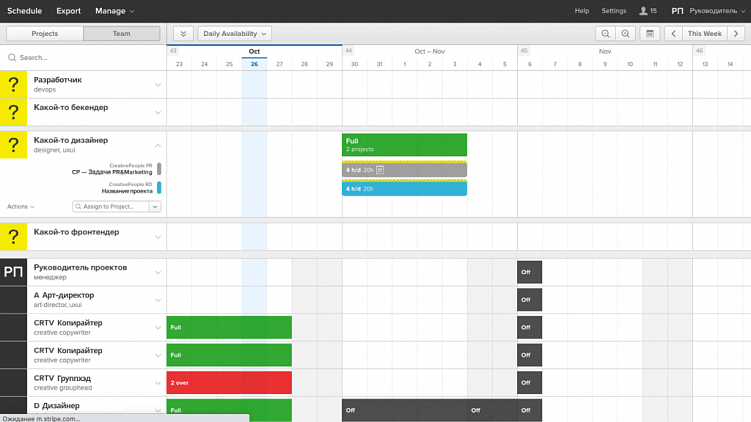Open the Руководитель user menu
The width and height of the screenshot is (751, 422).
(x=708, y=11)
